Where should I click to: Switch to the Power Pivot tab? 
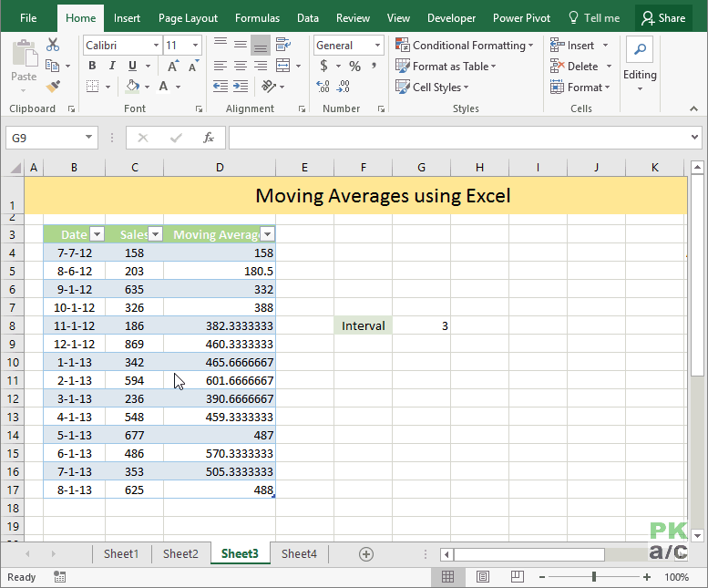click(x=521, y=18)
